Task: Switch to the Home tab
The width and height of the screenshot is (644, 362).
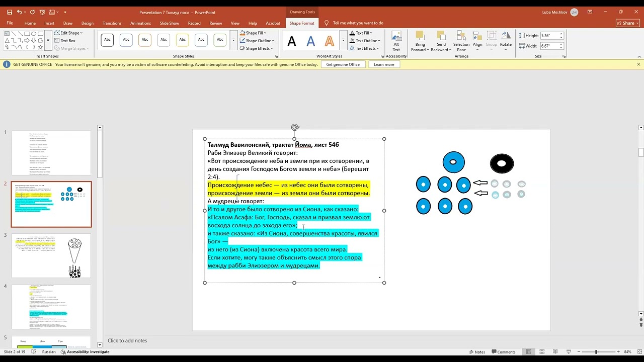Action: tap(30, 23)
